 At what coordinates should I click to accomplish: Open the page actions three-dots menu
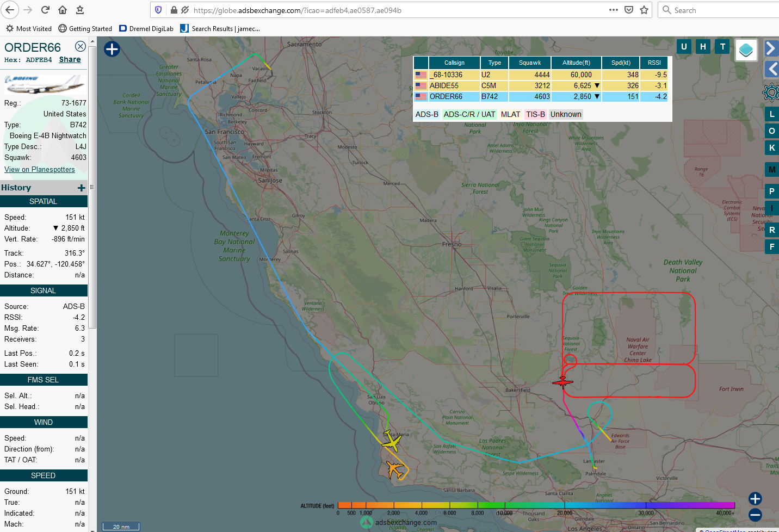pyautogui.click(x=614, y=10)
